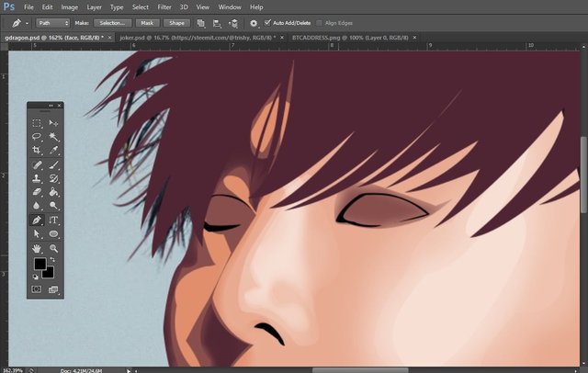Click the Selection... button
Image resolution: width=588 pixels, height=373 pixels.
click(115, 21)
